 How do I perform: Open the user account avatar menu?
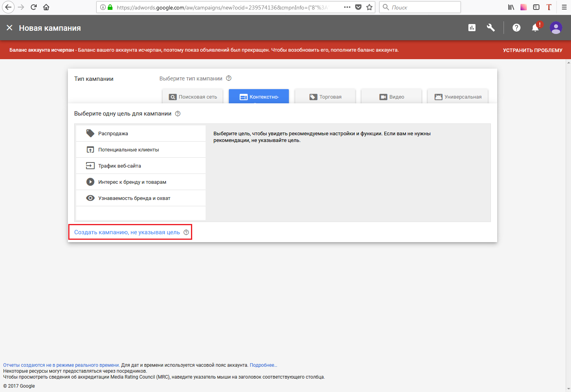[x=556, y=28]
